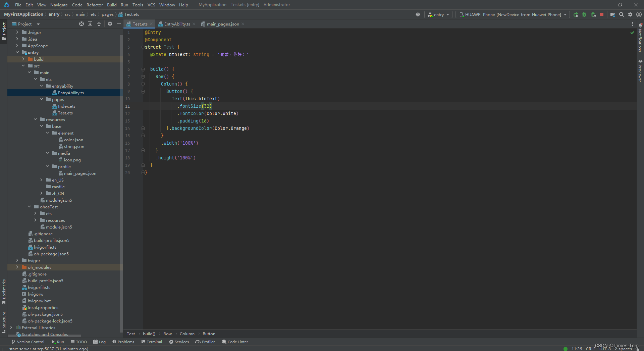Toggle the Previewer side panel
The height and width of the screenshot is (351, 644).
(640, 70)
